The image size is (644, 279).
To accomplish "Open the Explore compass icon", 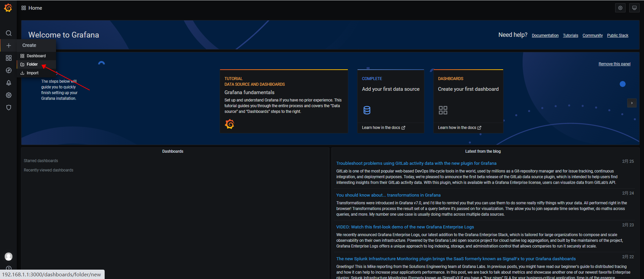I will point(9,70).
